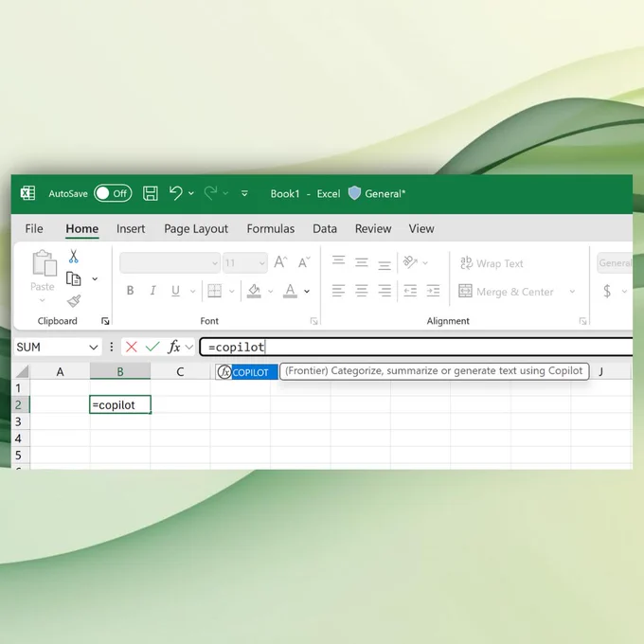This screenshot has width=644, height=644.
Task: Click the Decrease Font Size icon
Action: [304, 262]
